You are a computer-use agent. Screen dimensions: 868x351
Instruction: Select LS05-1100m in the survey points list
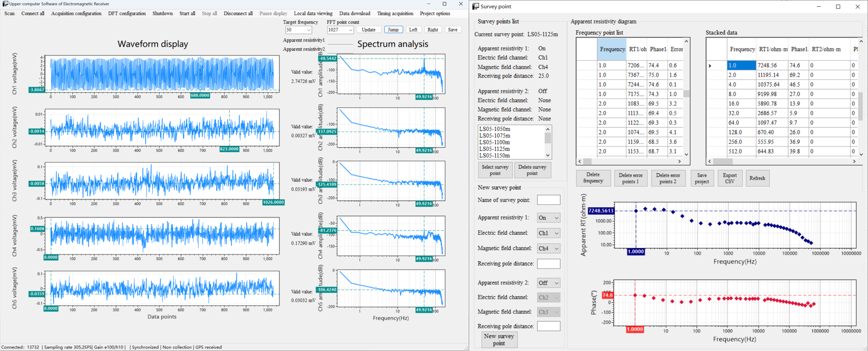494,142
